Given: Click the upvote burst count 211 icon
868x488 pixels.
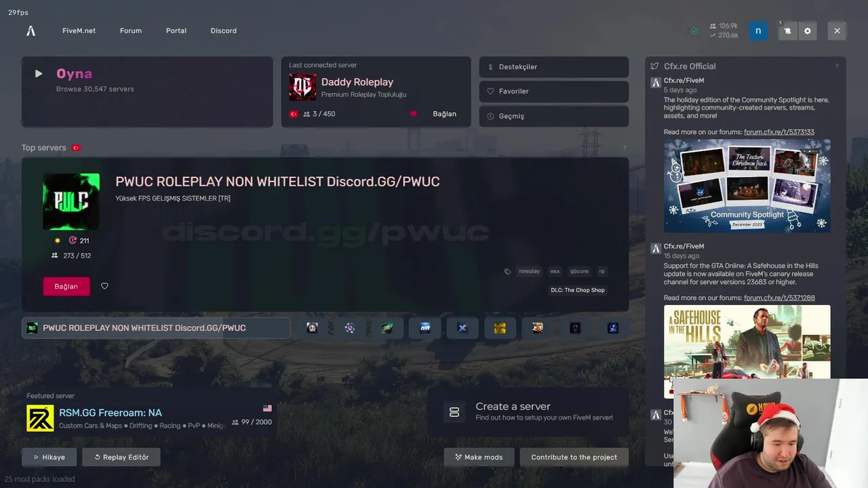Looking at the screenshot, I should [x=73, y=241].
